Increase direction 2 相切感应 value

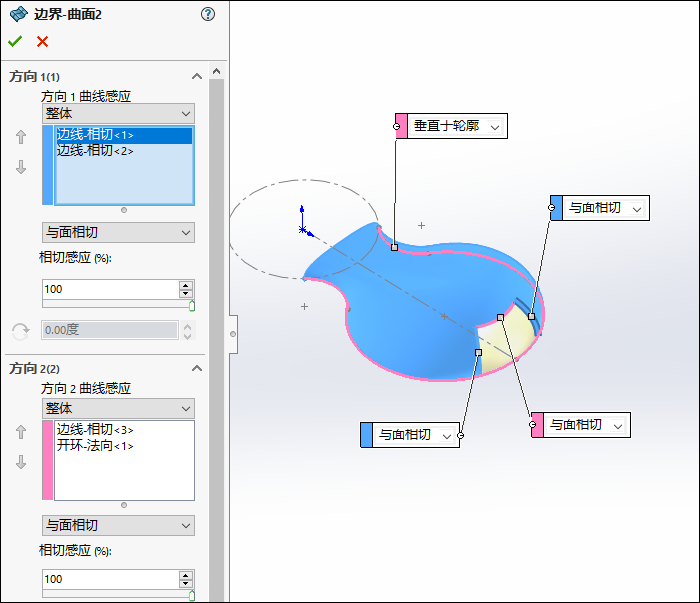[186, 575]
